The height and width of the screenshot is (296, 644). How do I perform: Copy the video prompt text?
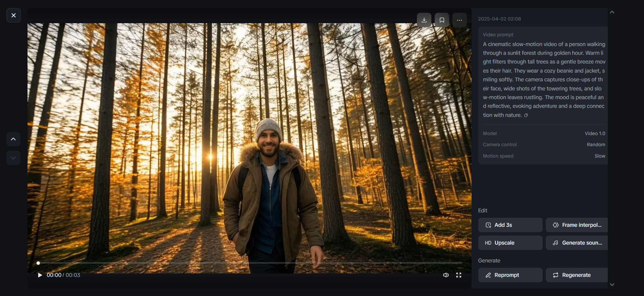click(x=526, y=115)
